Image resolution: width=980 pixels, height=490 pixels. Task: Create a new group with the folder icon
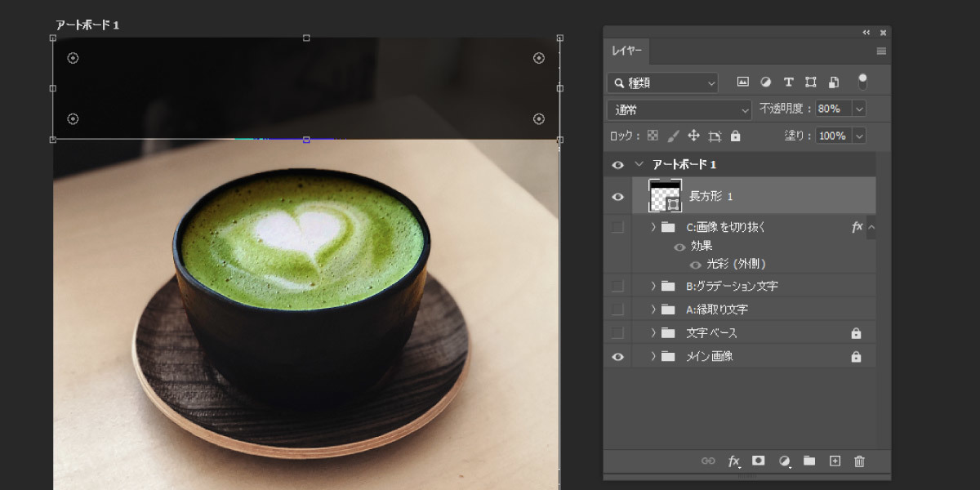pos(809,461)
